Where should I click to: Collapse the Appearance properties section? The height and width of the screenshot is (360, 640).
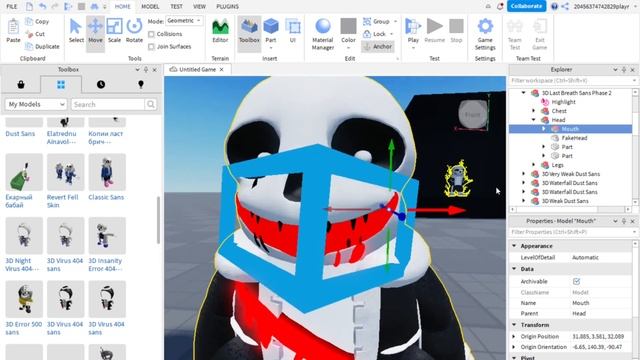[x=514, y=246]
